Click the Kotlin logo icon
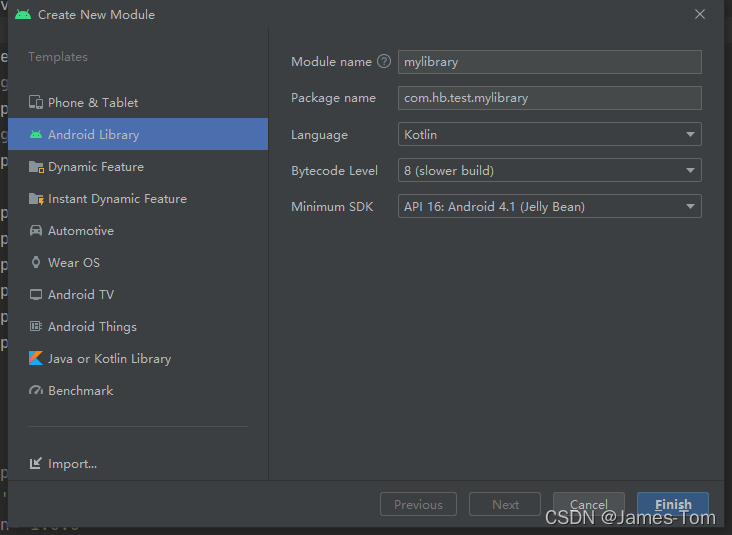This screenshot has height=535, width=732. click(x=36, y=359)
